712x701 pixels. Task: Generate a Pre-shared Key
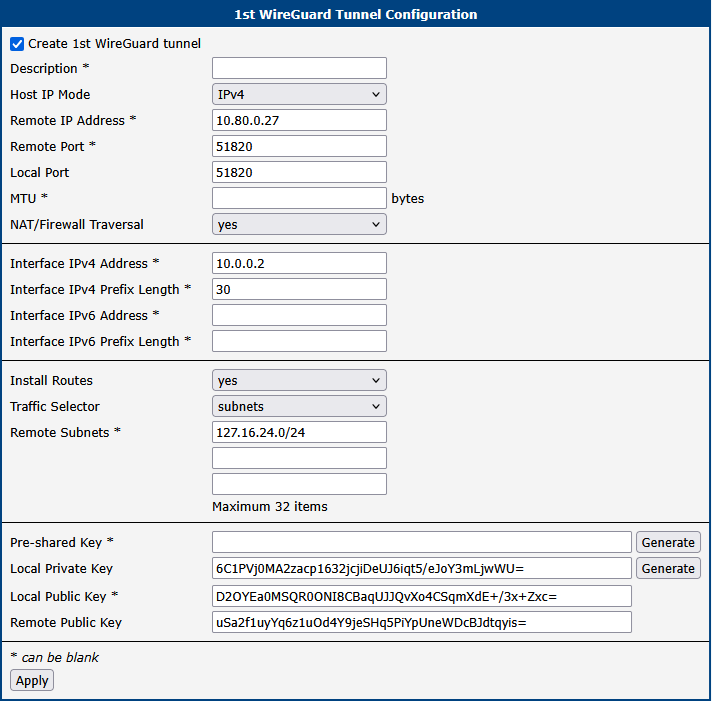(x=668, y=542)
